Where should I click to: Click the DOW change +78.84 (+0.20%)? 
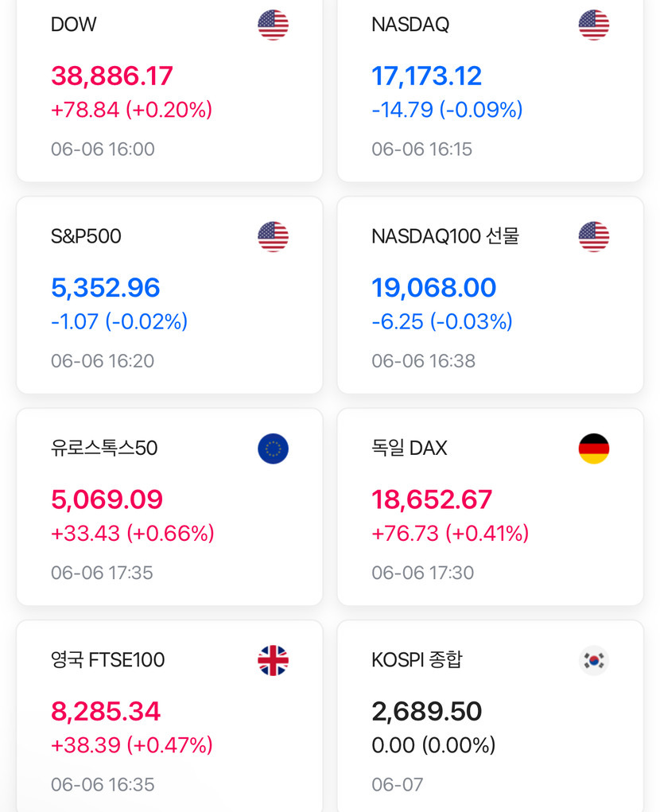tap(131, 110)
